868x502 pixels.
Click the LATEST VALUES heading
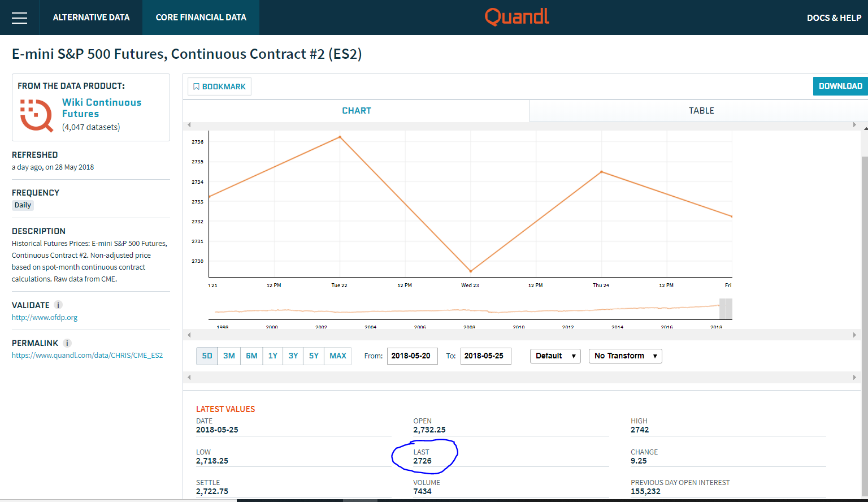coord(225,409)
